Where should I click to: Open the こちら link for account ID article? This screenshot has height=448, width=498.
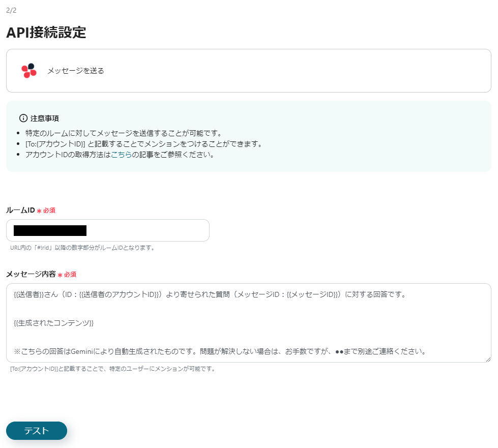pyautogui.click(x=121, y=155)
